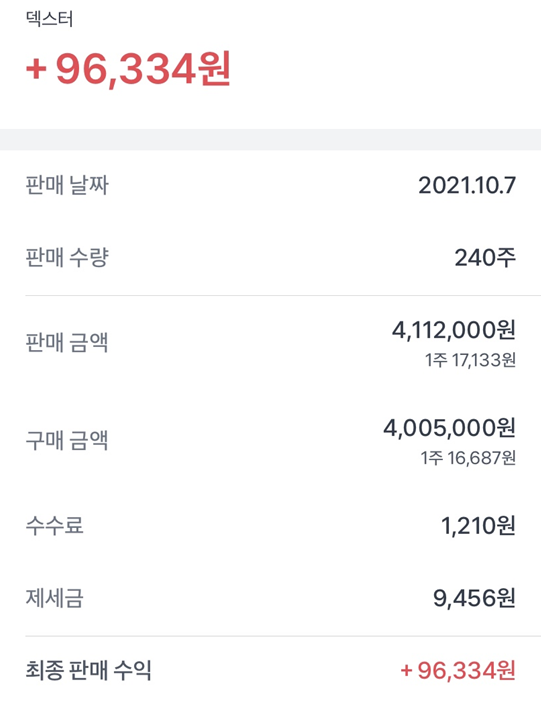
Task: Select the 판매 수량 label
Action: coord(67,258)
